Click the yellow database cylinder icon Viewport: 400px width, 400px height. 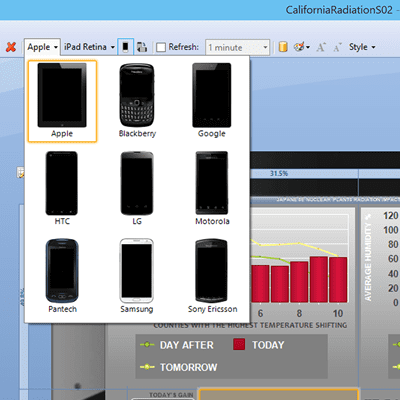tap(283, 47)
